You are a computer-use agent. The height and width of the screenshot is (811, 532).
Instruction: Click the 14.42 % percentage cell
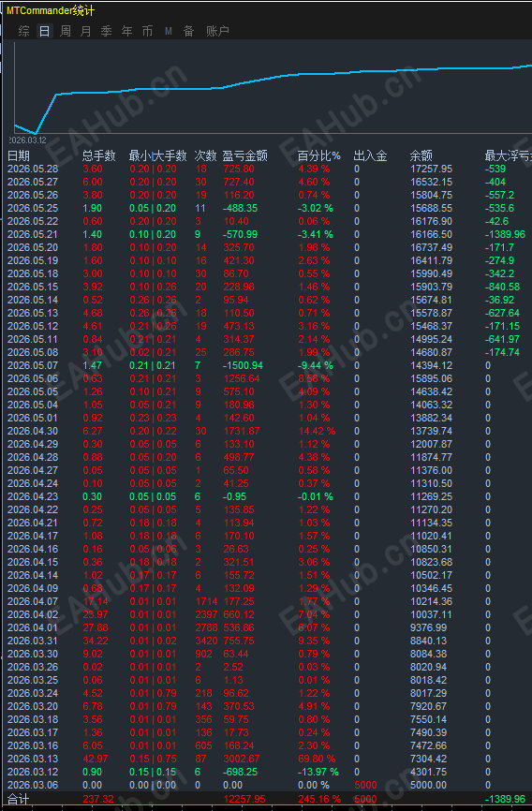tap(317, 431)
